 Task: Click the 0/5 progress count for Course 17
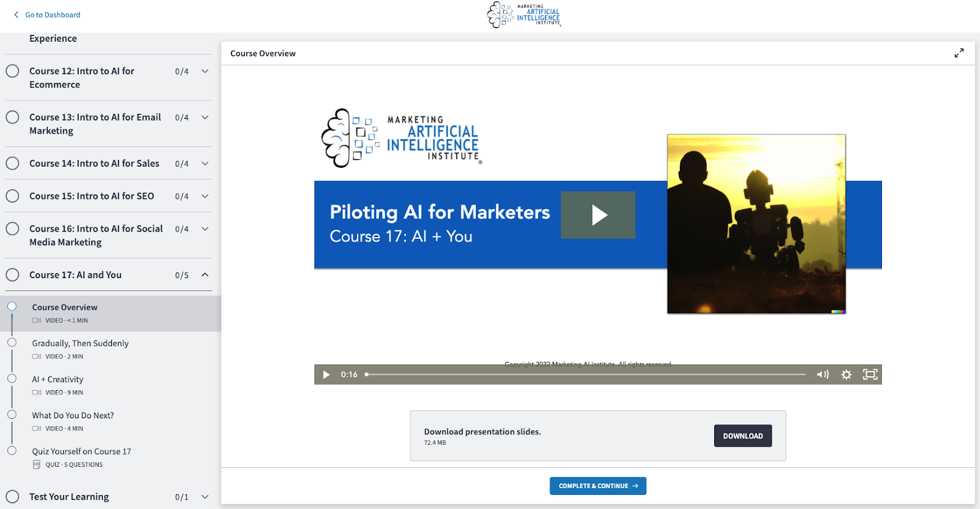[x=182, y=275]
